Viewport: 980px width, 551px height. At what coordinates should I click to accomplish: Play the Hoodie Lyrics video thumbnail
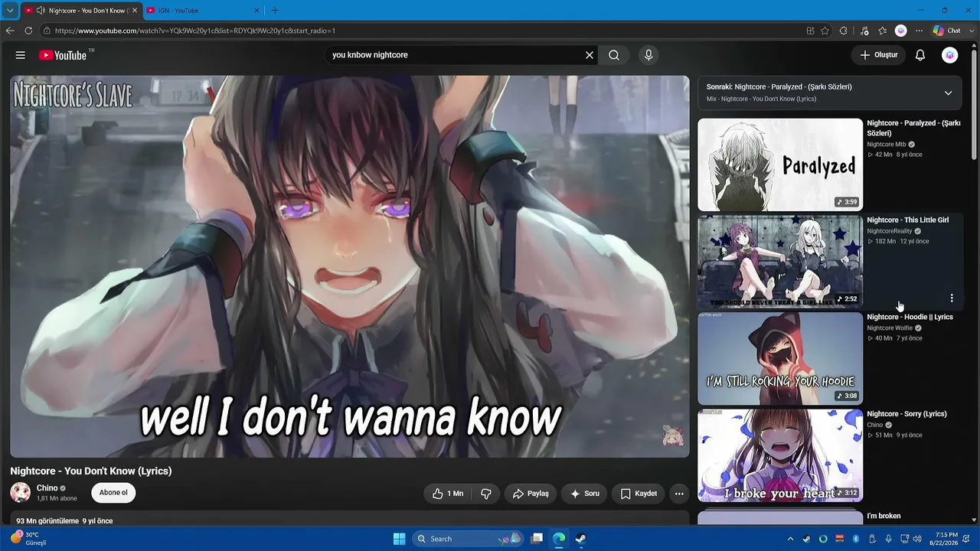780,359
